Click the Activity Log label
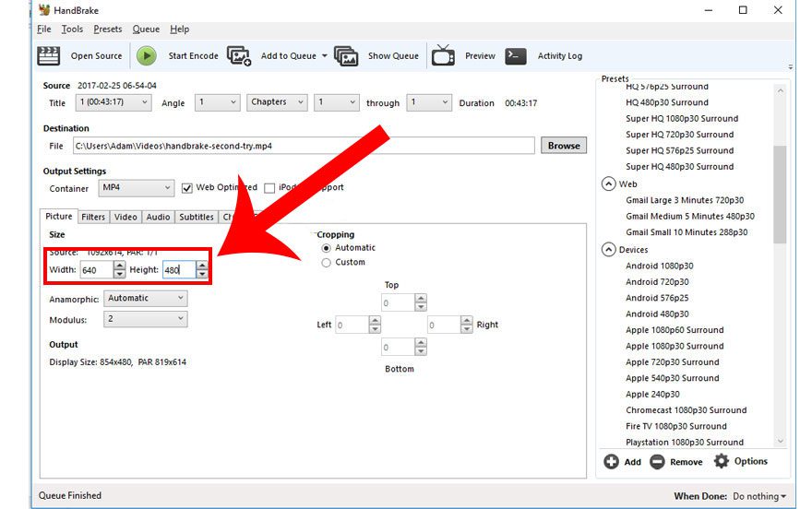The image size is (812, 509). [560, 56]
